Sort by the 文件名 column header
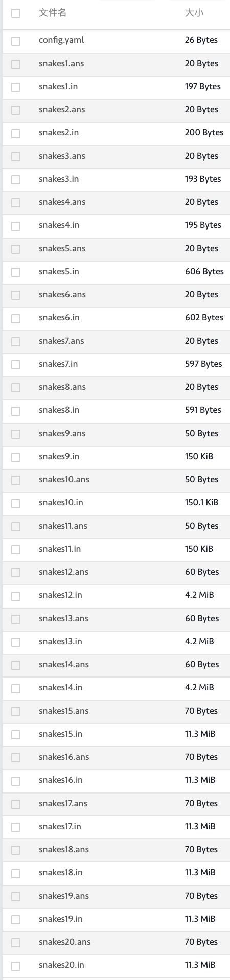Viewport: 230px width, 980px height. [x=53, y=13]
